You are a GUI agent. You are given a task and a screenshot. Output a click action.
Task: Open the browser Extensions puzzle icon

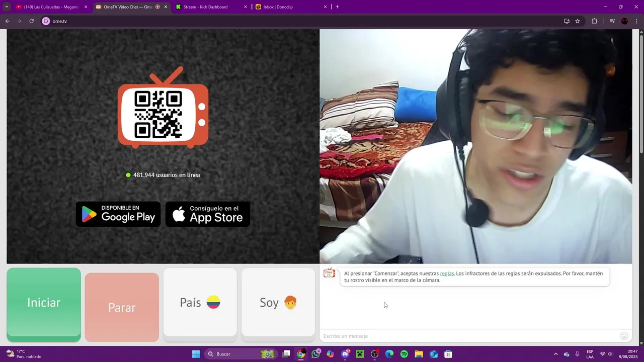[595, 21]
